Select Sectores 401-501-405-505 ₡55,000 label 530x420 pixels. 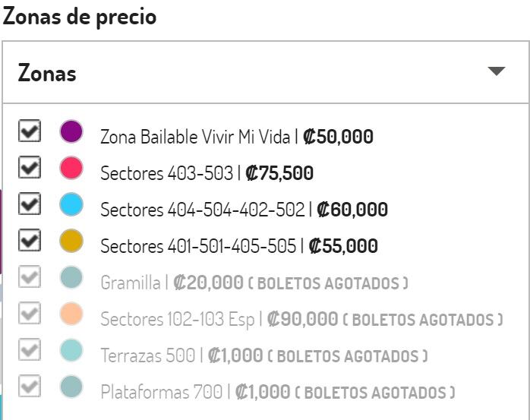(238, 247)
